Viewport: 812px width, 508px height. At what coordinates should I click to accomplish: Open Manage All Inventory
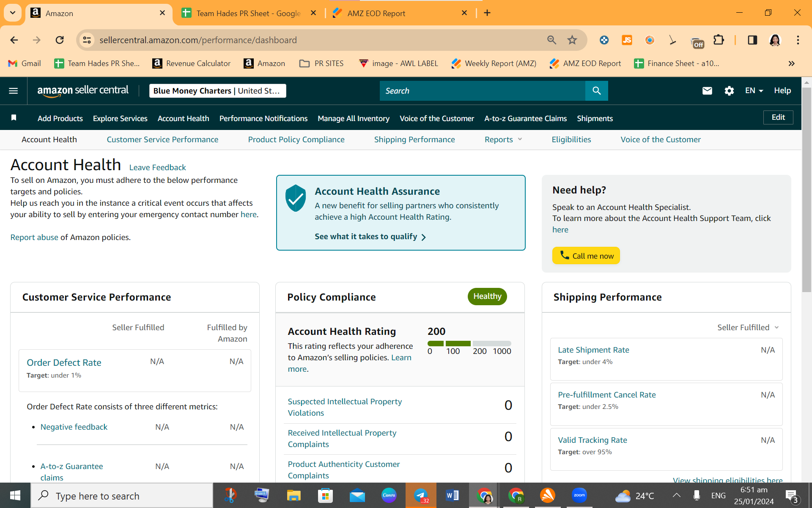(x=354, y=119)
